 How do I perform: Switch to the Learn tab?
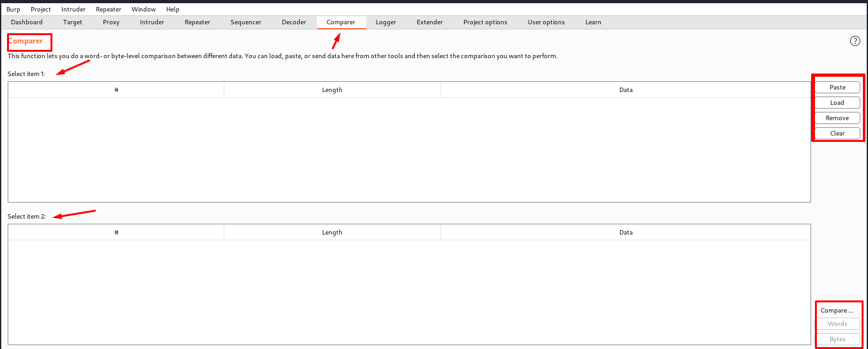pyautogui.click(x=593, y=22)
